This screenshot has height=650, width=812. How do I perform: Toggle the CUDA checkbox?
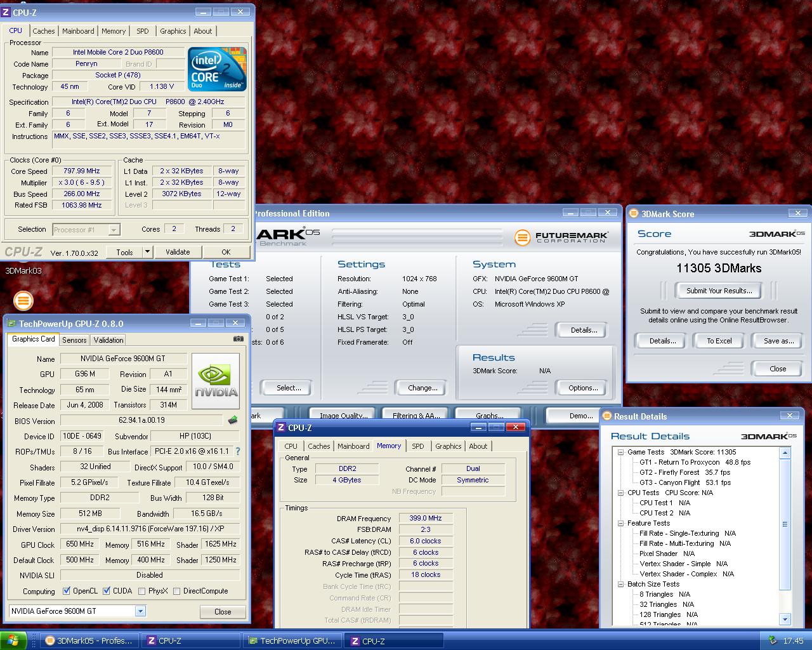[x=107, y=591]
